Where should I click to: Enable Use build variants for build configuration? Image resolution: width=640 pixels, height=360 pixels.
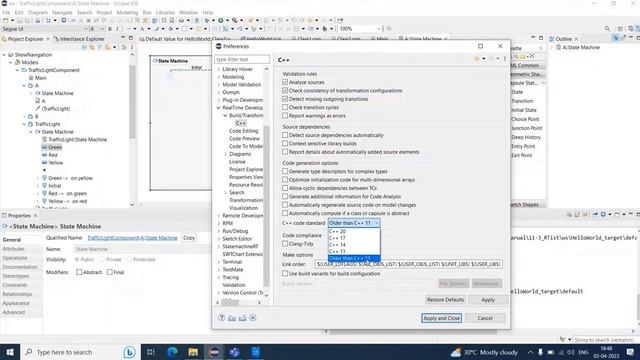285,273
